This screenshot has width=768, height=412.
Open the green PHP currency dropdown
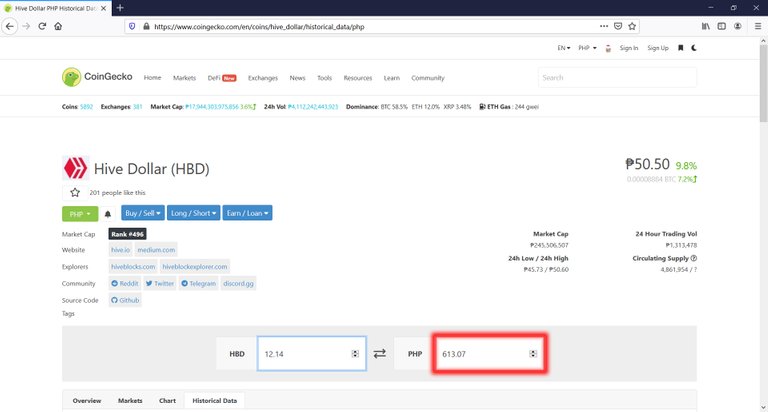(x=80, y=214)
